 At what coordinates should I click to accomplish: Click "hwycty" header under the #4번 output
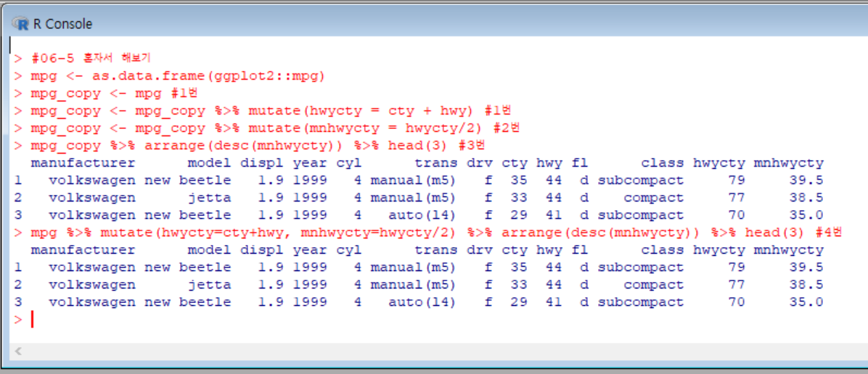(x=719, y=250)
